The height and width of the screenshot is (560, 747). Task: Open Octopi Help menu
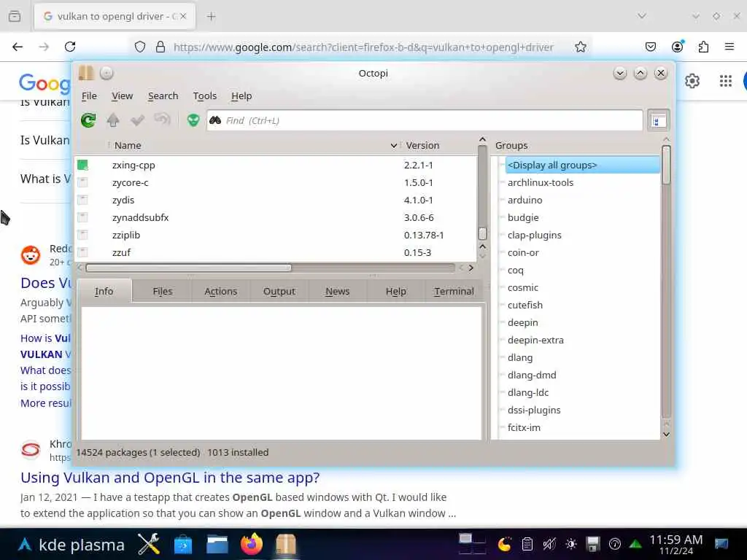click(241, 96)
